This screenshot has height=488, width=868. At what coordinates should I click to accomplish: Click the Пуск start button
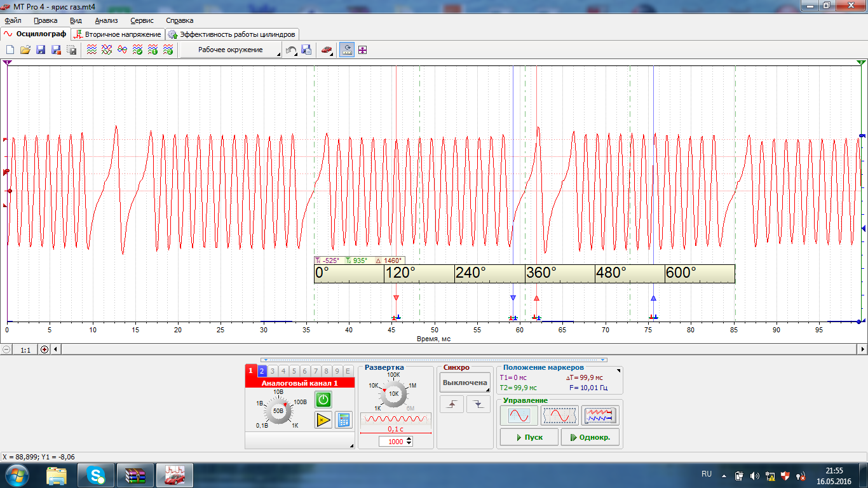(x=529, y=437)
